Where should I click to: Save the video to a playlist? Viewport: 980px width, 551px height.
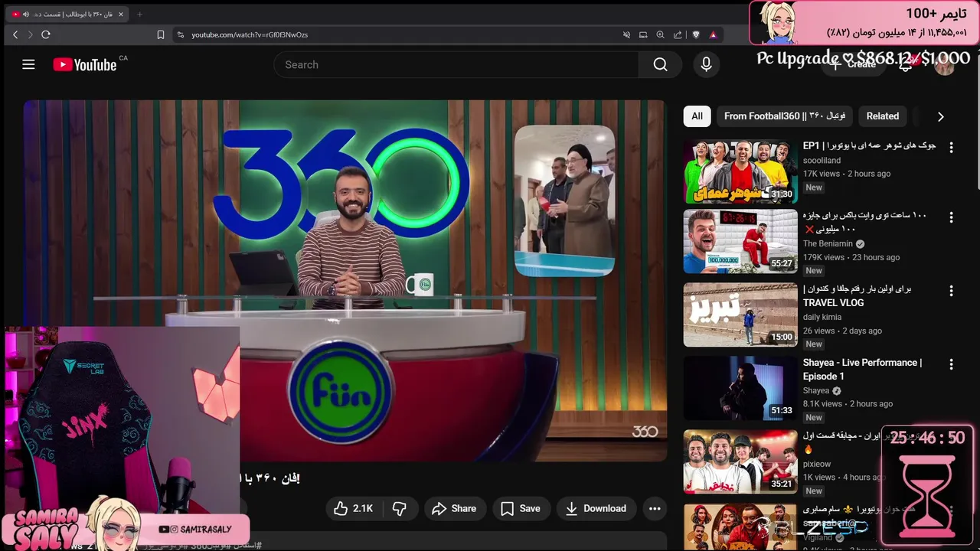pyautogui.click(x=521, y=508)
